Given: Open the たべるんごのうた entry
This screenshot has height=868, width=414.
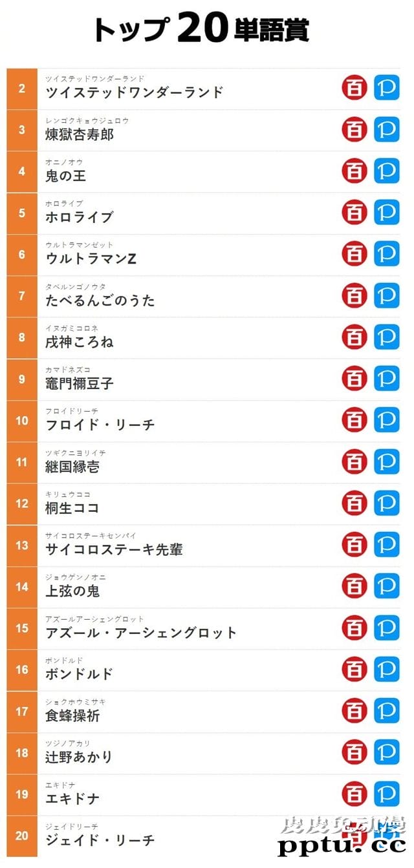Looking at the screenshot, I should tap(100, 301).
